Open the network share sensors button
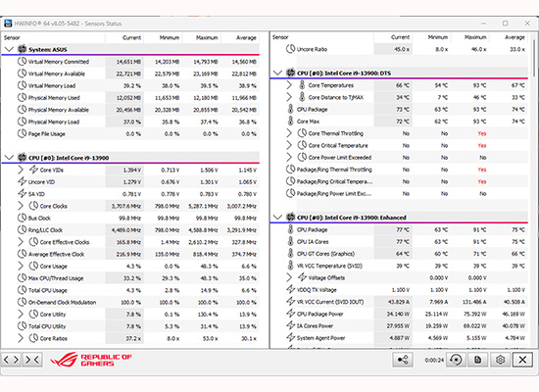This screenshot has height=392, width=539. (x=403, y=360)
